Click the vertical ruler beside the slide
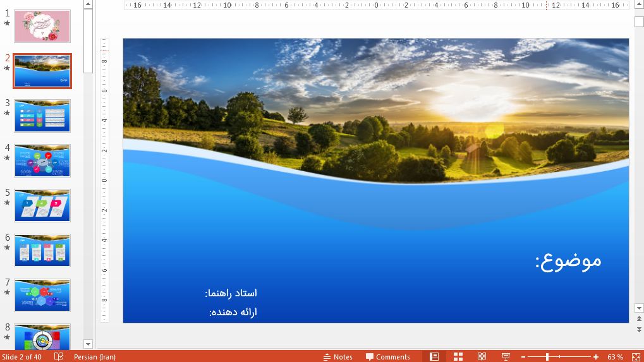The width and height of the screenshot is (644, 362). [104, 181]
